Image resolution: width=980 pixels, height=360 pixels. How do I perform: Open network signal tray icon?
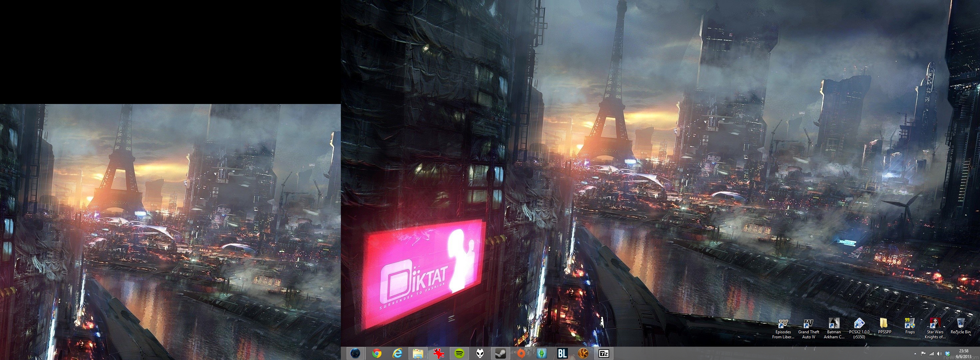pos(931,354)
